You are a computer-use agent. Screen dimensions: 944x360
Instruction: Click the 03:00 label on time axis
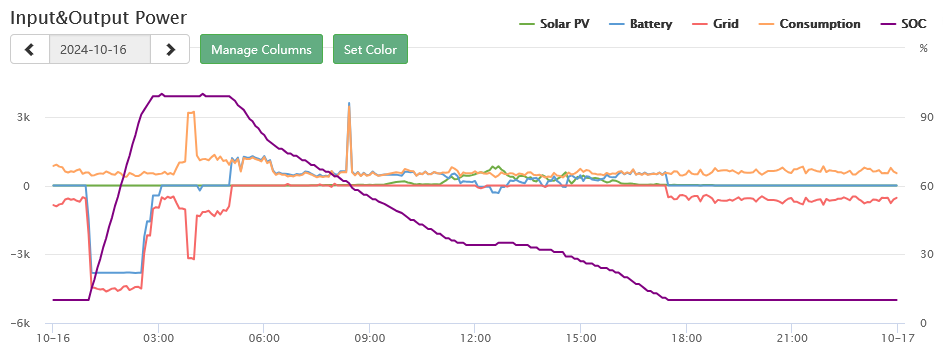point(158,339)
